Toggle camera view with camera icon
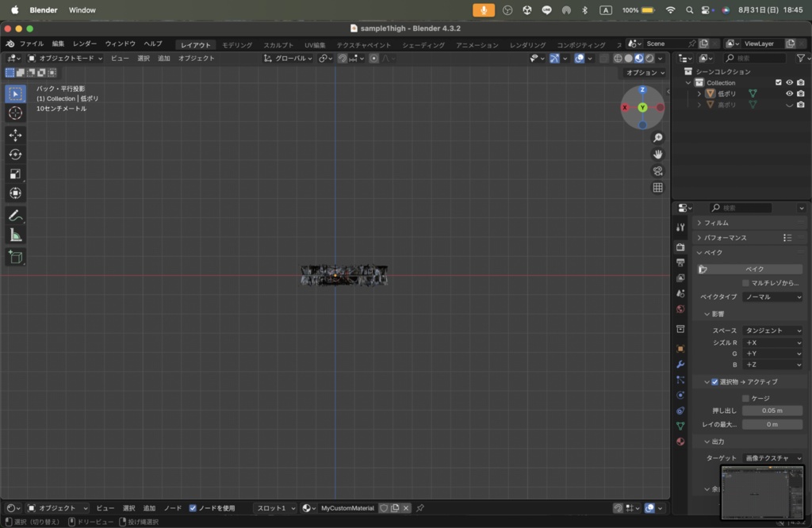The image size is (812, 528). [657, 171]
